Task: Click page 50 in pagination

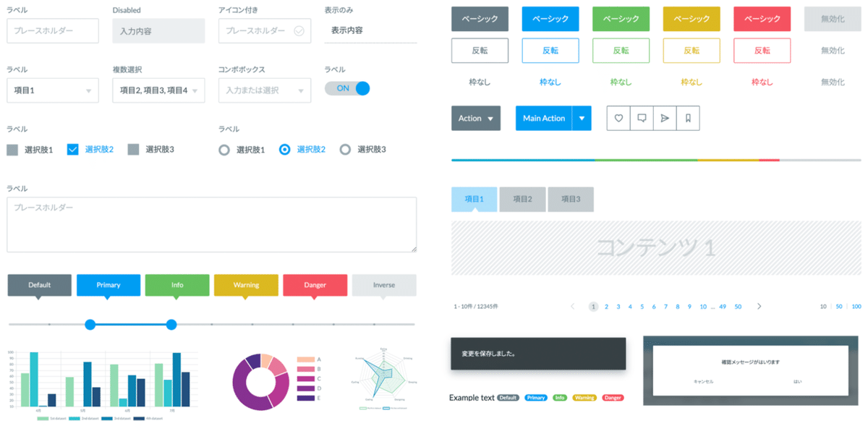Action: click(738, 307)
